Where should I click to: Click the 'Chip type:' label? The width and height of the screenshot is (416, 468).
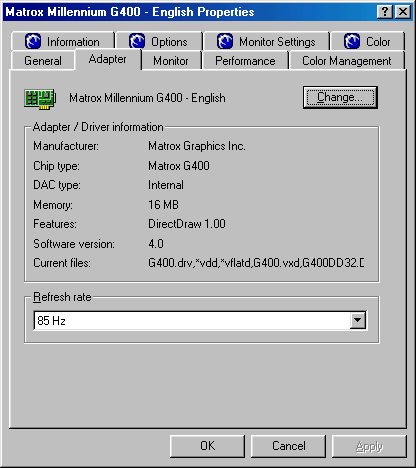point(56,166)
